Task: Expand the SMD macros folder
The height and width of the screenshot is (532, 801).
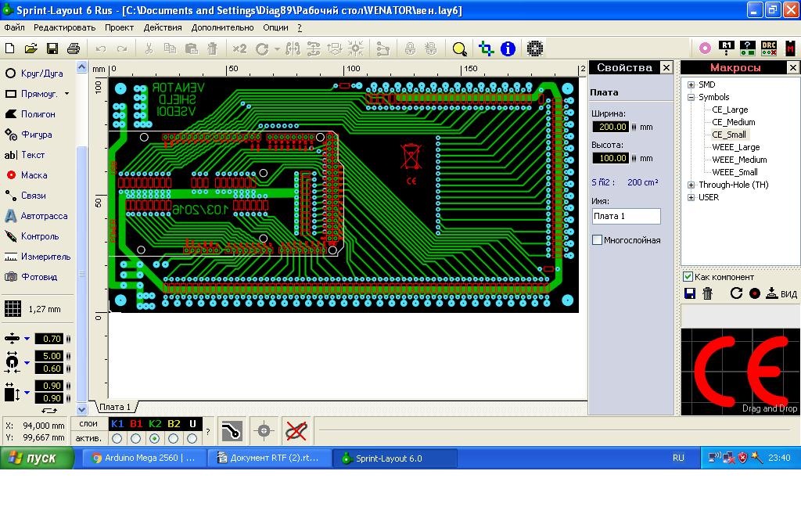Action: point(691,84)
